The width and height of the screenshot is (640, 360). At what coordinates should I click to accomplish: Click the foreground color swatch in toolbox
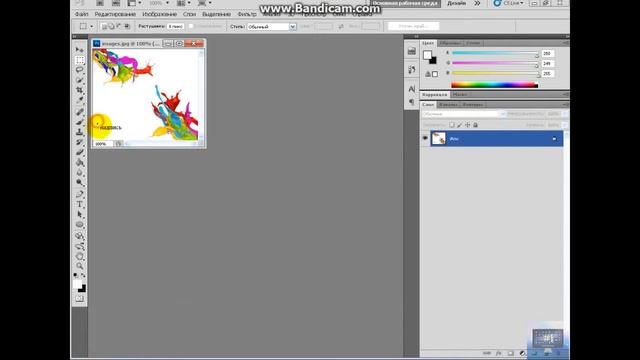pyautogui.click(x=77, y=284)
